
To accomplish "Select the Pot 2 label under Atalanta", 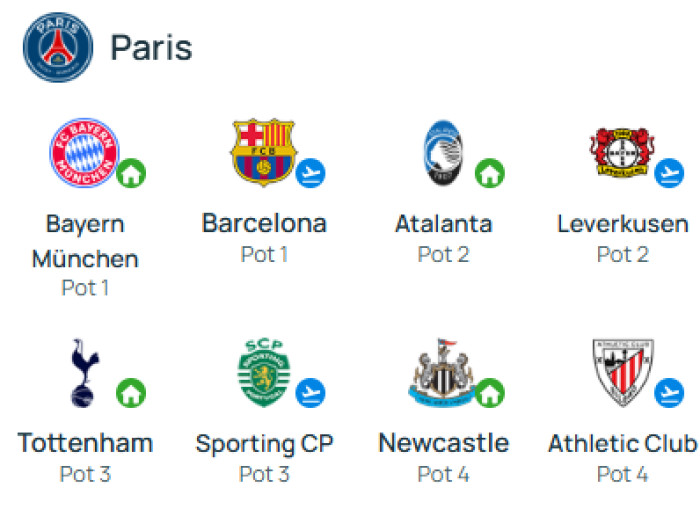I will [x=443, y=255].
